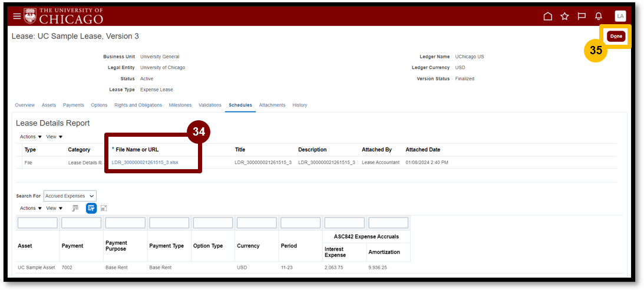
Task: Click the Attached Date column header
Action: 423,150
